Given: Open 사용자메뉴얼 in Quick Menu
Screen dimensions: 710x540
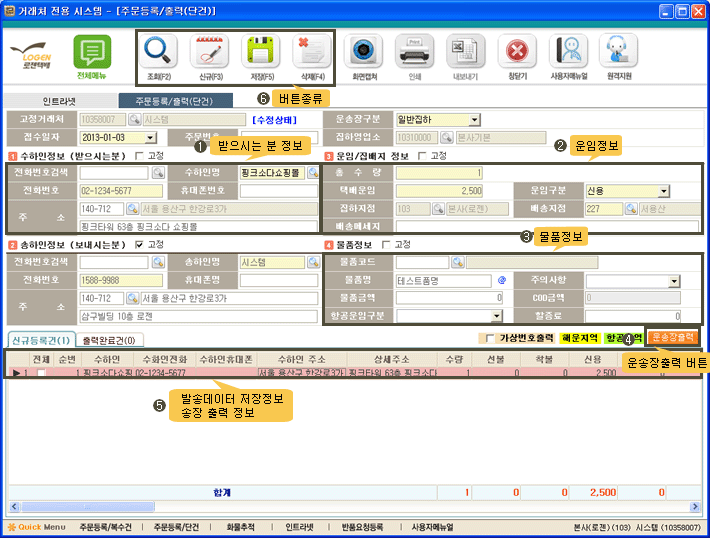Looking at the screenshot, I should pos(432,527).
